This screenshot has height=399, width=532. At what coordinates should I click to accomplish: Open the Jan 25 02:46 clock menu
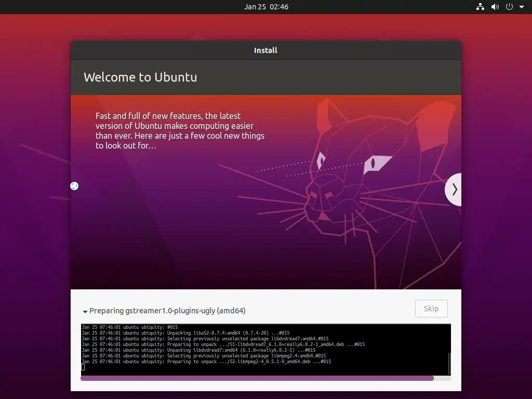pyautogui.click(x=266, y=7)
